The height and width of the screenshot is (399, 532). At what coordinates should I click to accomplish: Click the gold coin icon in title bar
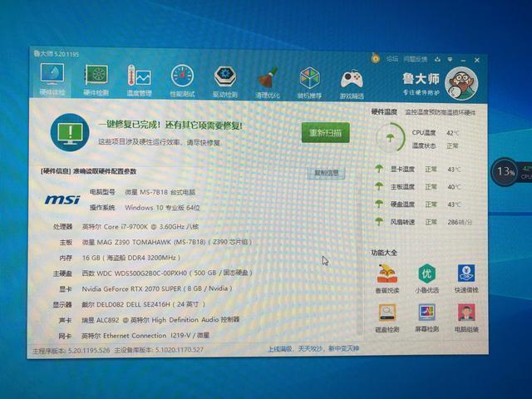[375, 58]
